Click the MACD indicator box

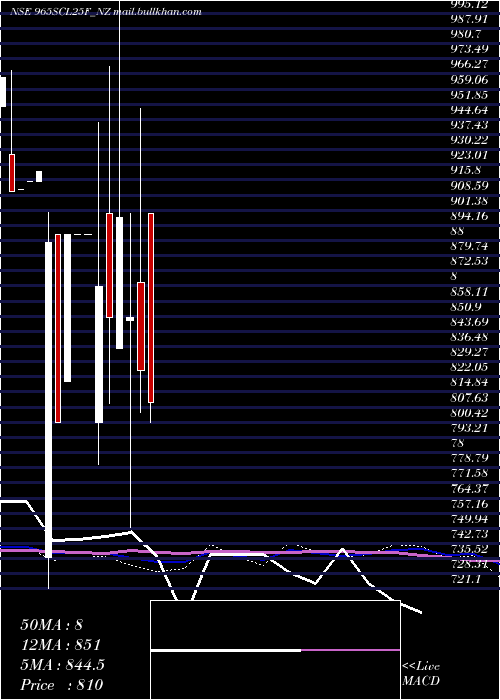point(275,650)
